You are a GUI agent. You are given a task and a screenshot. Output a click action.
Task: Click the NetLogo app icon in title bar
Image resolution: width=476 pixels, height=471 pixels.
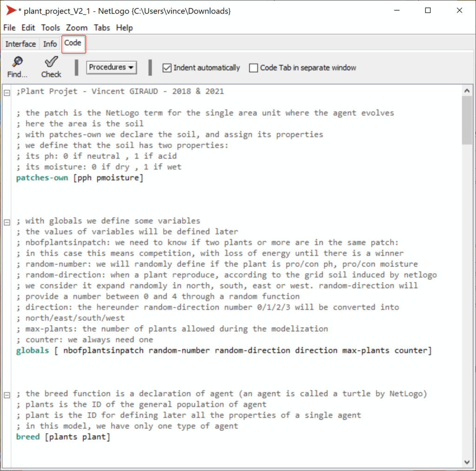click(11, 11)
